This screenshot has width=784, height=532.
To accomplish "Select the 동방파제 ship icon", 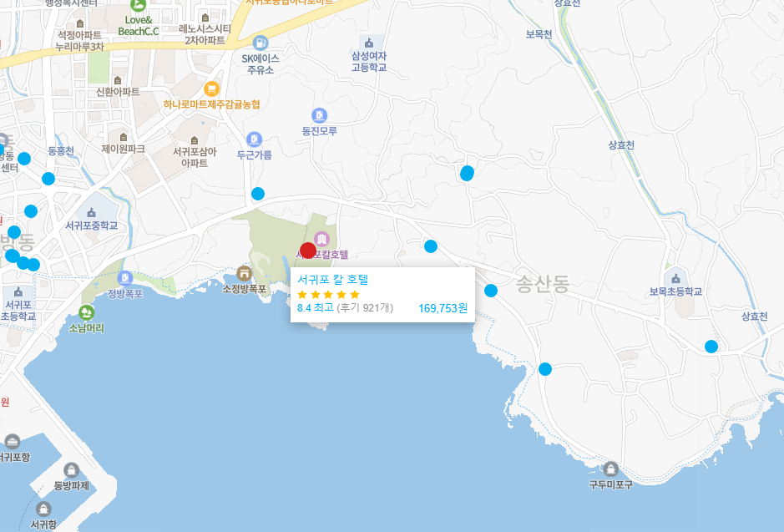I will pos(72,470).
